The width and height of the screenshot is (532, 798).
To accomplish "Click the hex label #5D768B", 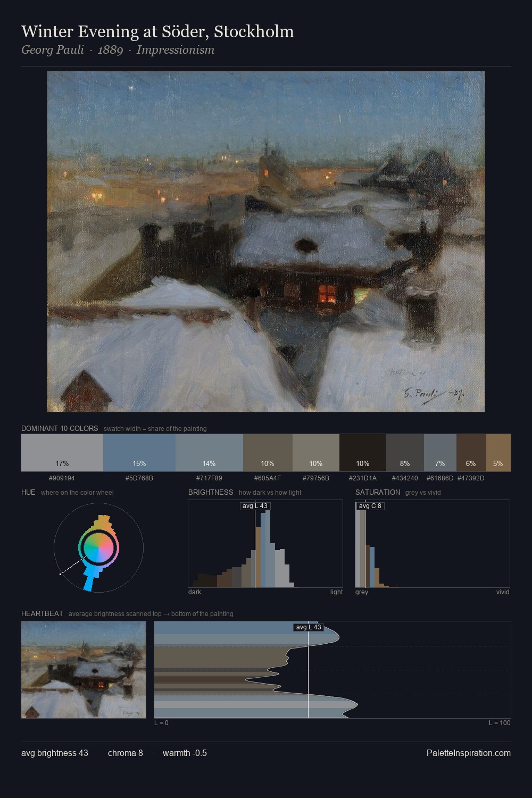I will click(139, 478).
